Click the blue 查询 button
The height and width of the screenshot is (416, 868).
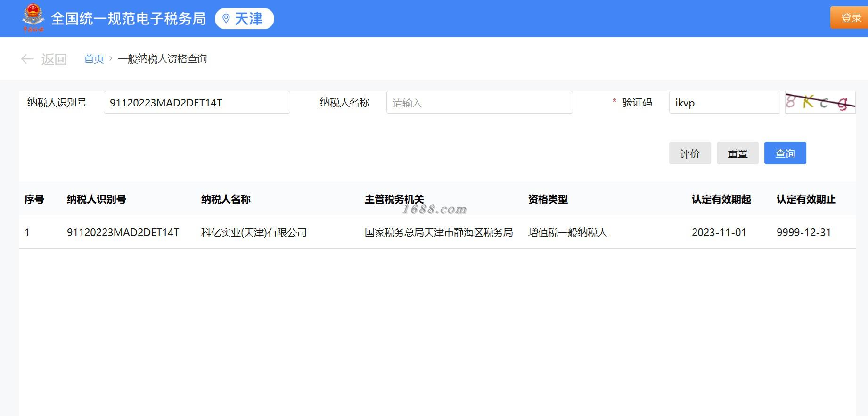pyautogui.click(x=785, y=153)
